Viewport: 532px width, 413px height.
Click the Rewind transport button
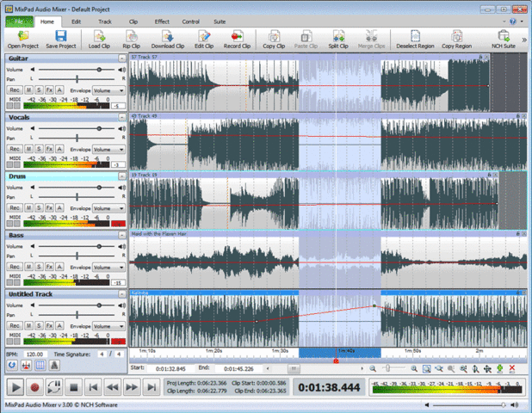tap(112, 387)
